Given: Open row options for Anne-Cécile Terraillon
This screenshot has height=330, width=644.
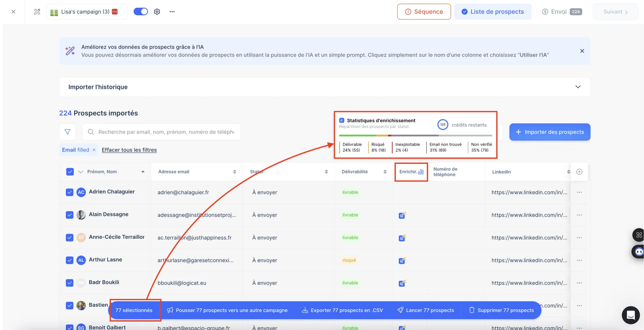Looking at the screenshot, I should pyautogui.click(x=579, y=238).
